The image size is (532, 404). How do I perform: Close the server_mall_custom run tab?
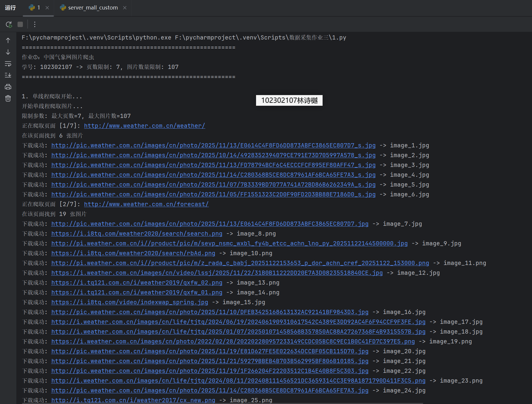coord(125,8)
